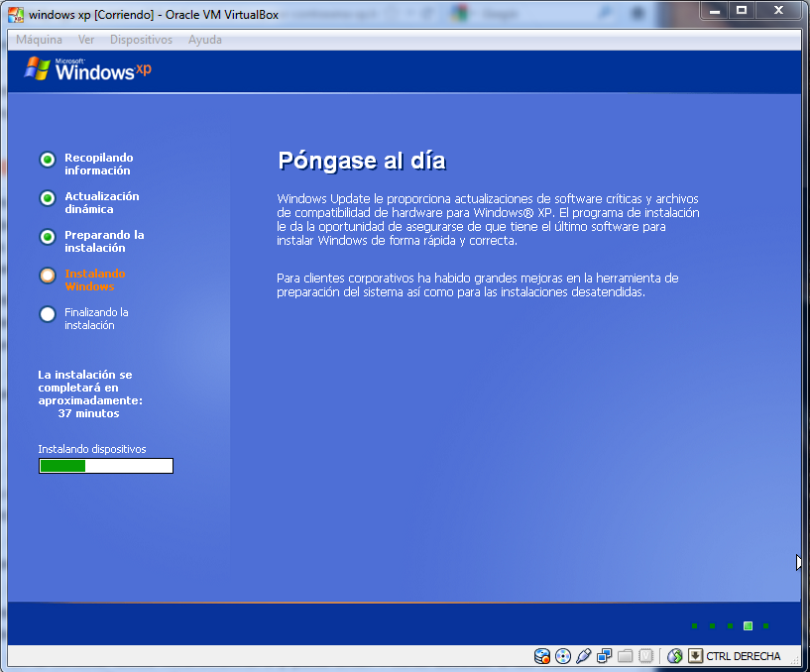Click the mouse integration globe icon

[674, 656]
